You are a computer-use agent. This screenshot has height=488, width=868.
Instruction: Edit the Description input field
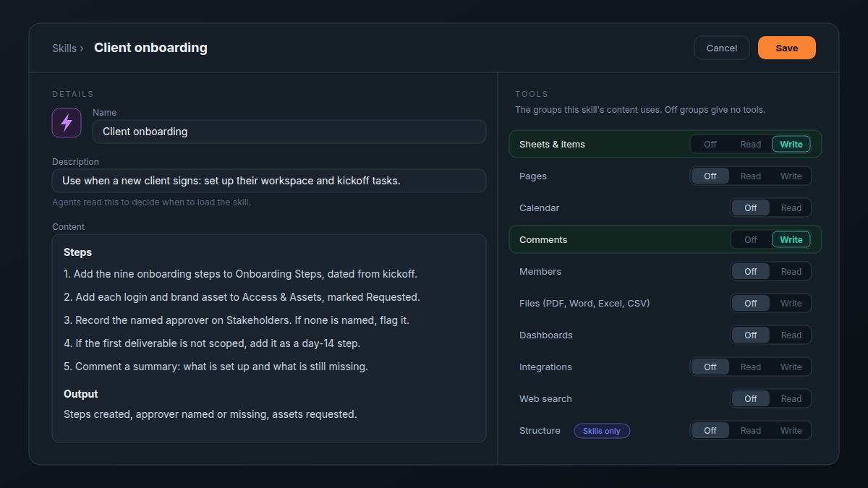269,181
